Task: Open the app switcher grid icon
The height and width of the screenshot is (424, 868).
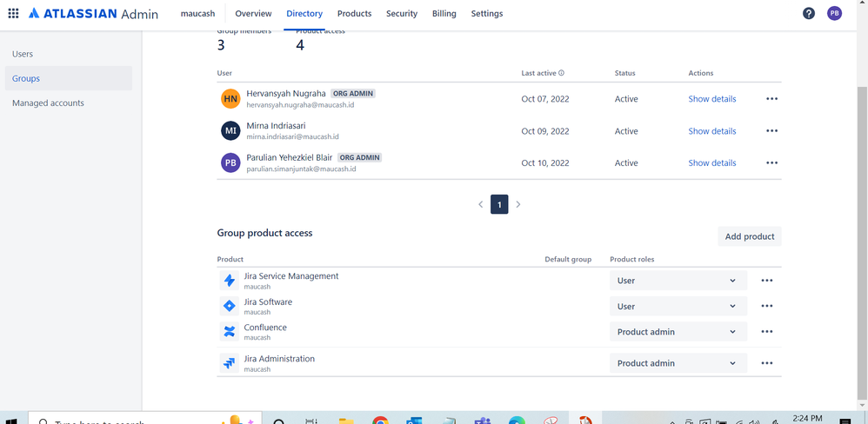Action: (x=13, y=13)
